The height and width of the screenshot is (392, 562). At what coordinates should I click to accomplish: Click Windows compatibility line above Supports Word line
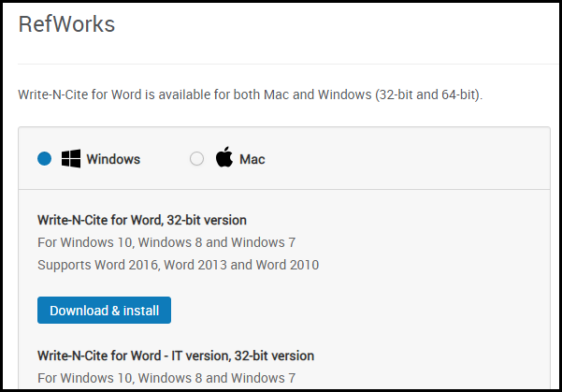(166, 243)
